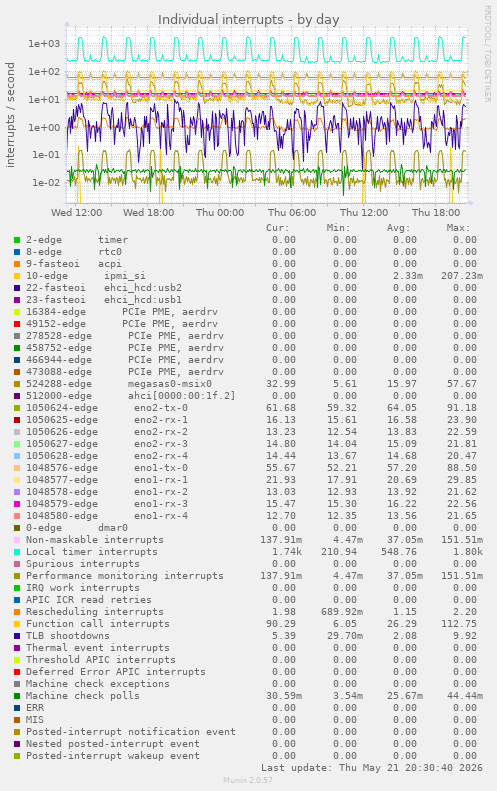
Task: Click the Function call interrupts legend swatch
Action: click(17, 624)
